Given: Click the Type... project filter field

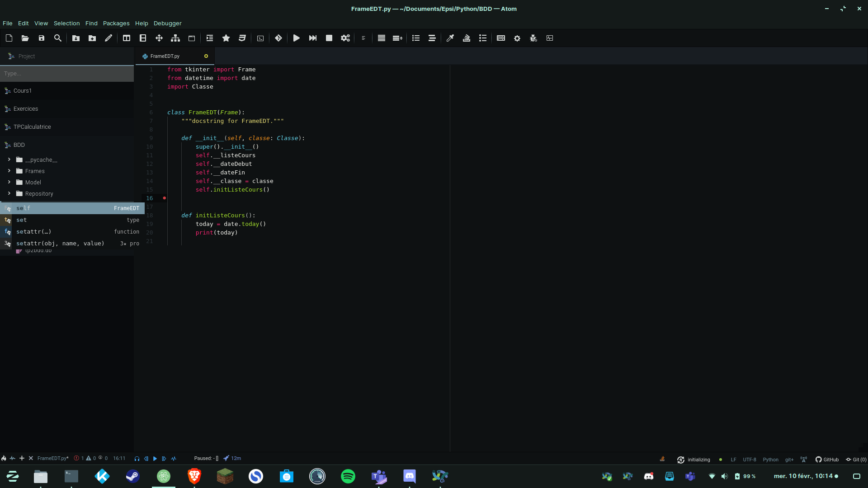Looking at the screenshot, I should pyautogui.click(x=66, y=73).
